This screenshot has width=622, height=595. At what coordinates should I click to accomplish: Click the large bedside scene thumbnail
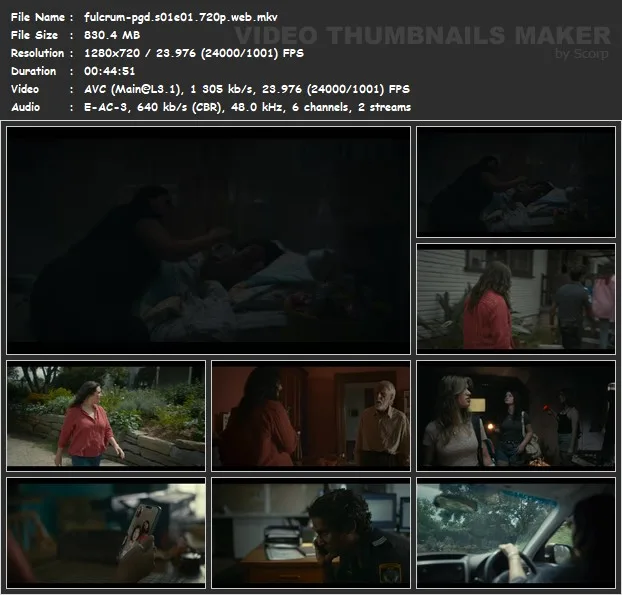(x=208, y=239)
